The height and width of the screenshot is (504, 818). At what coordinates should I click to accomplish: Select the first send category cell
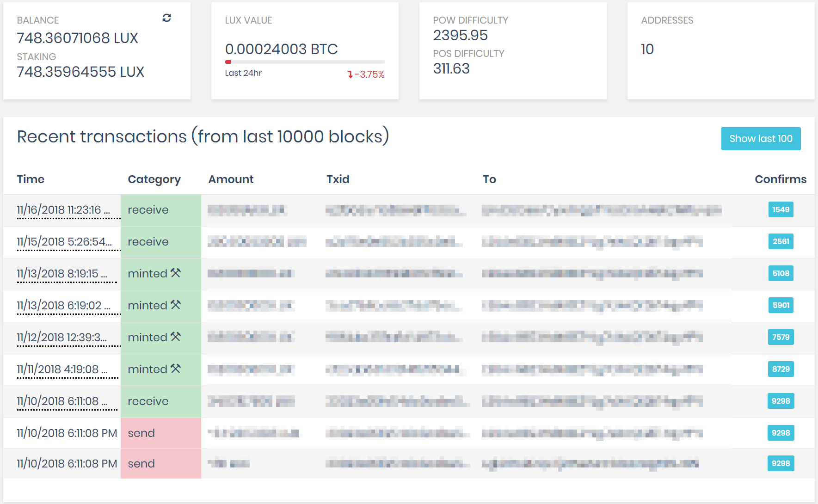[x=161, y=433]
